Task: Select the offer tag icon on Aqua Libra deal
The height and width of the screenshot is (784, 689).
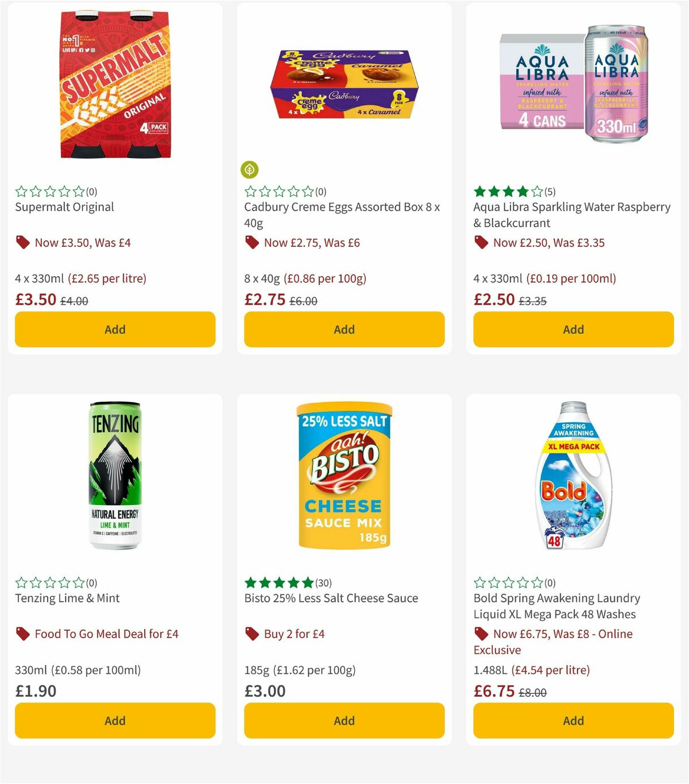Action: tap(481, 242)
